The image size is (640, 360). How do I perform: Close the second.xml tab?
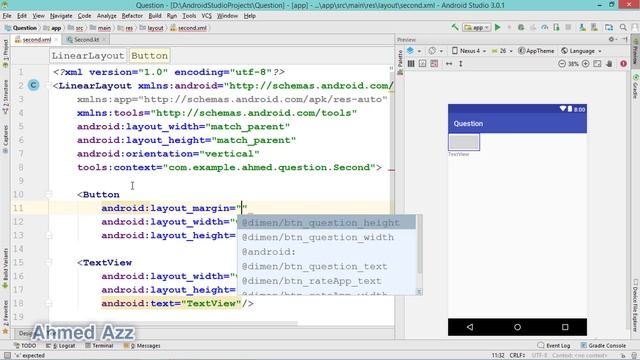point(56,40)
